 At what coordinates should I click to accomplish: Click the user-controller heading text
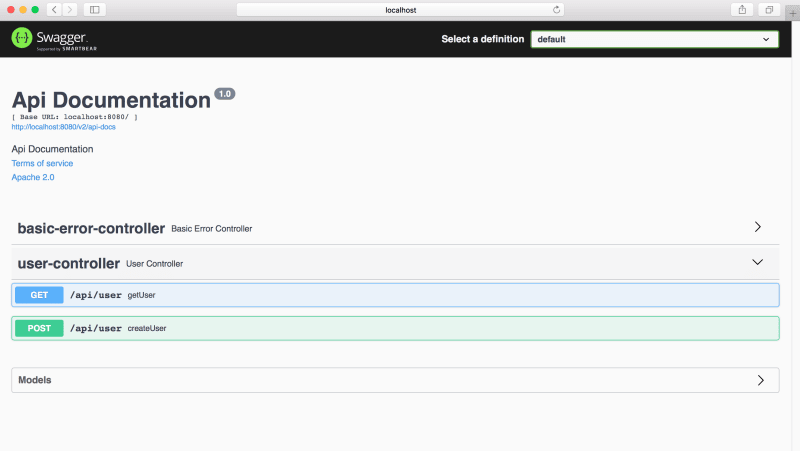[x=68, y=263]
